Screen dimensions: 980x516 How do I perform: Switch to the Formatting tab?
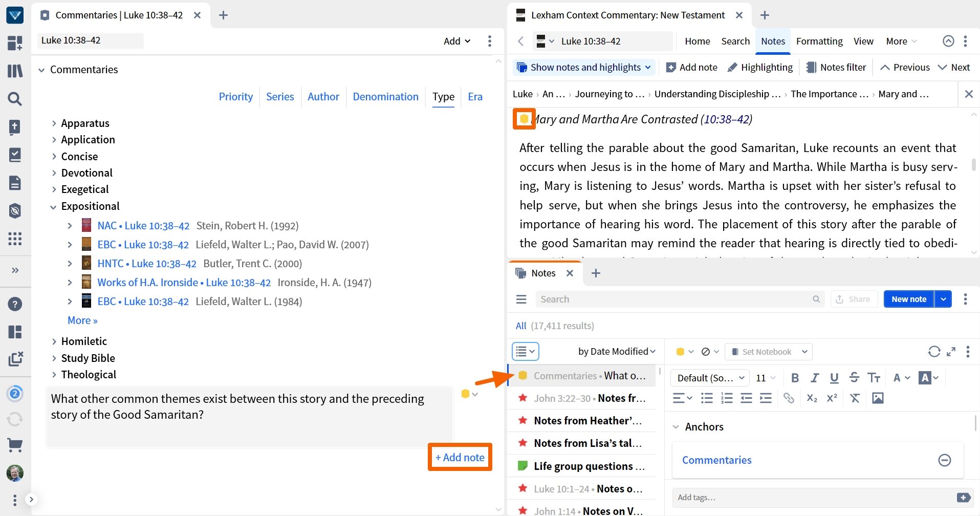pyautogui.click(x=819, y=41)
